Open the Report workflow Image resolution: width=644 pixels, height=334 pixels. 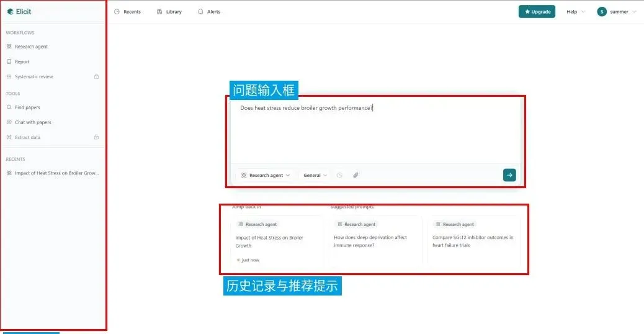[22, 61]
